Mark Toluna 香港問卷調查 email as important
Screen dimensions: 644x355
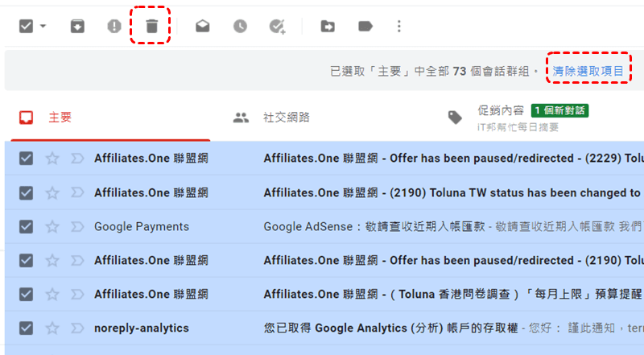coord(77,294)
